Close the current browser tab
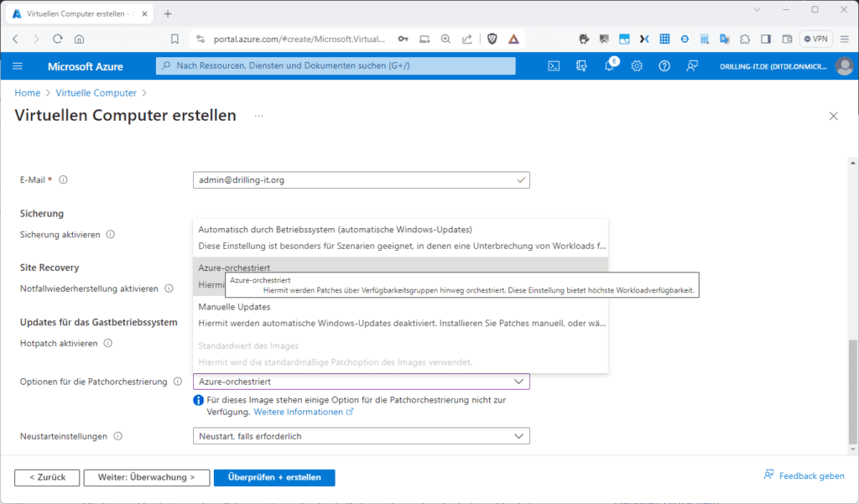 click(x=144, y=14)
